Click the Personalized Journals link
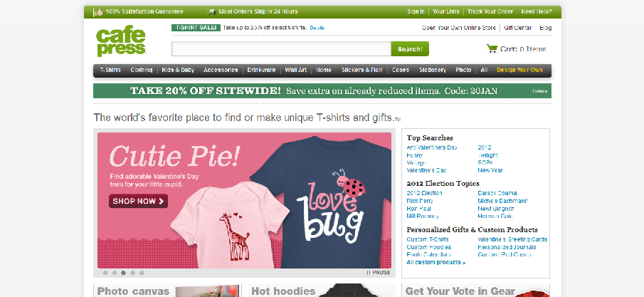644x297 pixels. coord(507,247)
